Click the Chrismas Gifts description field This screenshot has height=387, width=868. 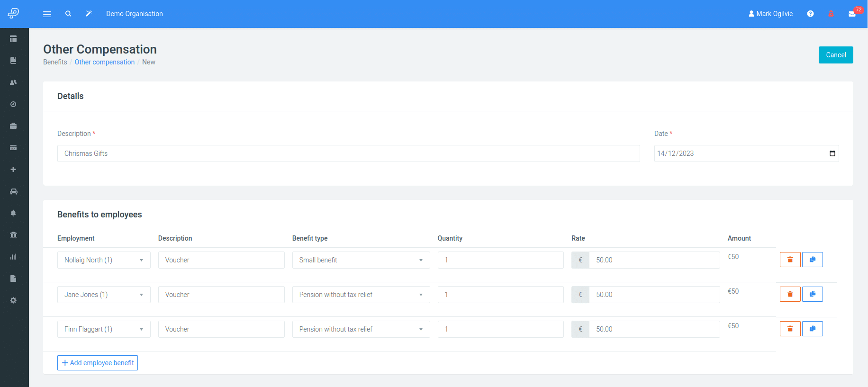(x=348, y=153)
